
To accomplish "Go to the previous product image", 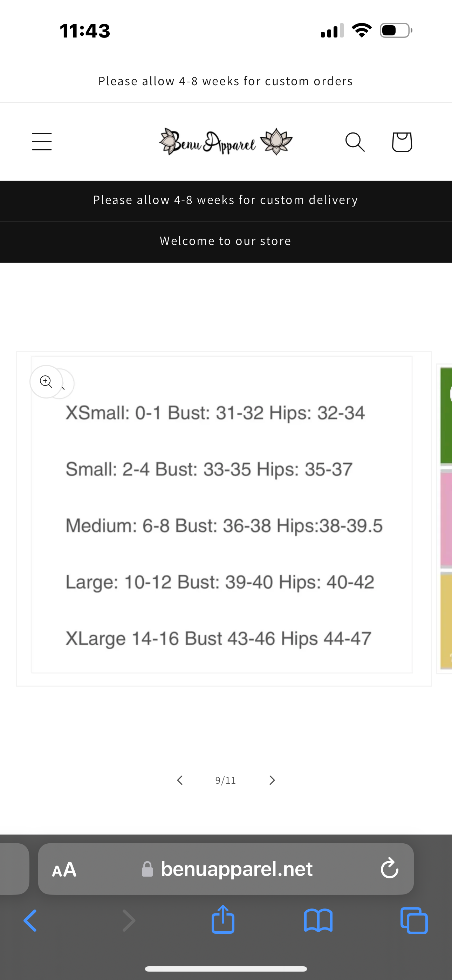I will click(x=180, y=780).
